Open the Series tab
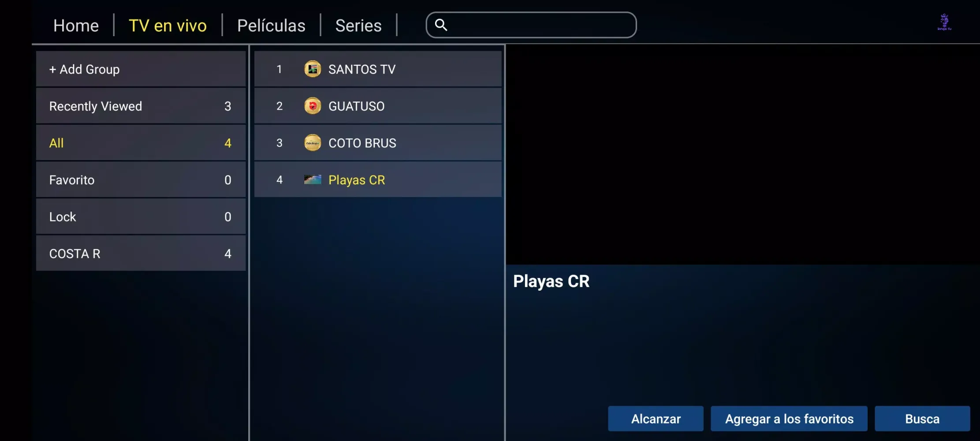This screenshot has height=441, width=980. (358, 26)
